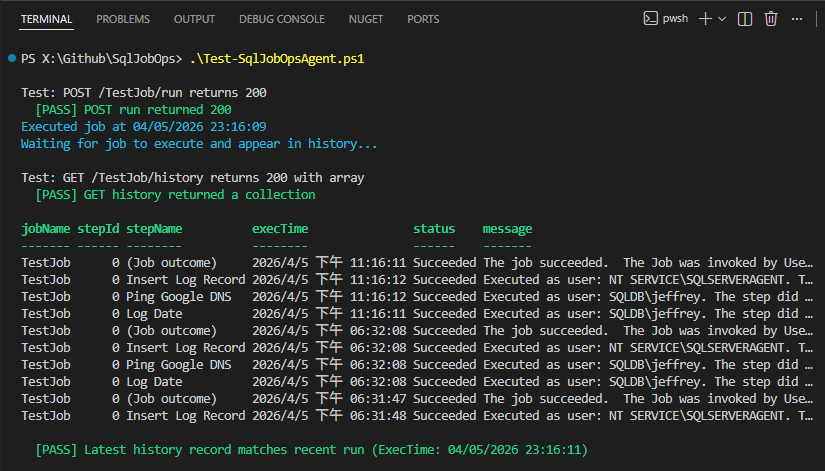Click the pwsh terminal shell icon

[x=651, y=18]
